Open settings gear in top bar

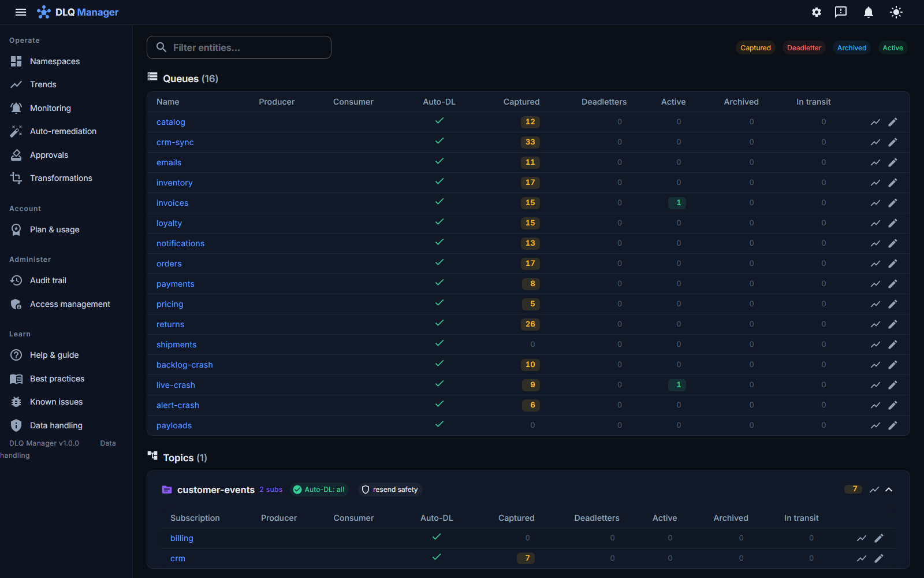[817, 12]
